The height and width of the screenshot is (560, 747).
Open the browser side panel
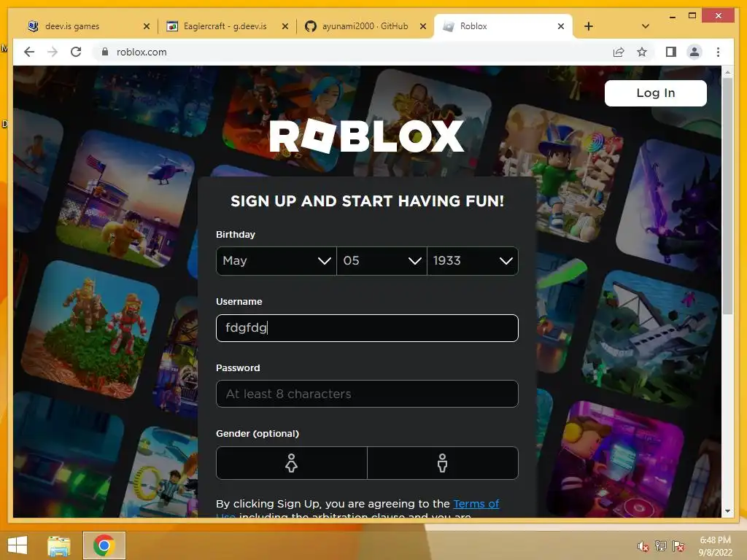point(671,52)
